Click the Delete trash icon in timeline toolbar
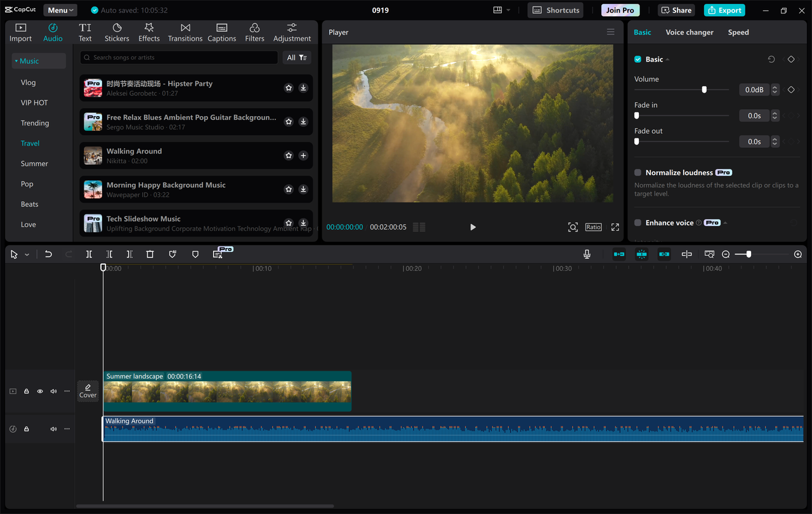Screen dimensions: 812x514 click(x=150, y=254)
